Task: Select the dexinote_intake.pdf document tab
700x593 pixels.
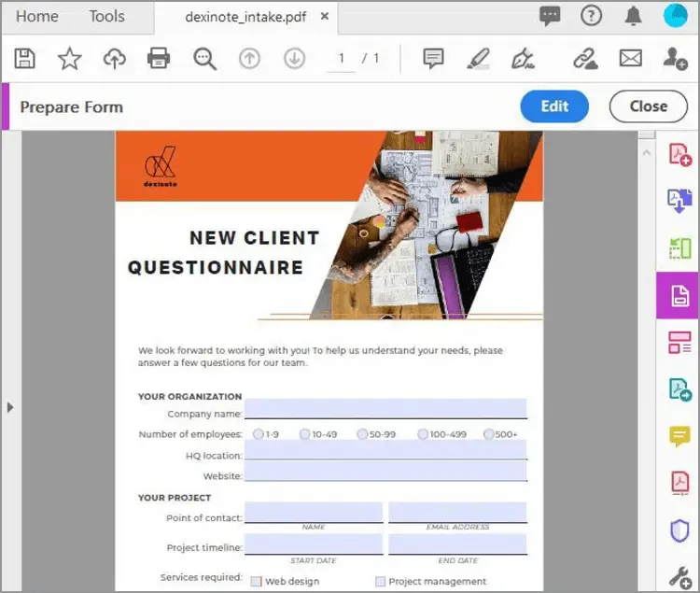Action: tap(245, 17)
